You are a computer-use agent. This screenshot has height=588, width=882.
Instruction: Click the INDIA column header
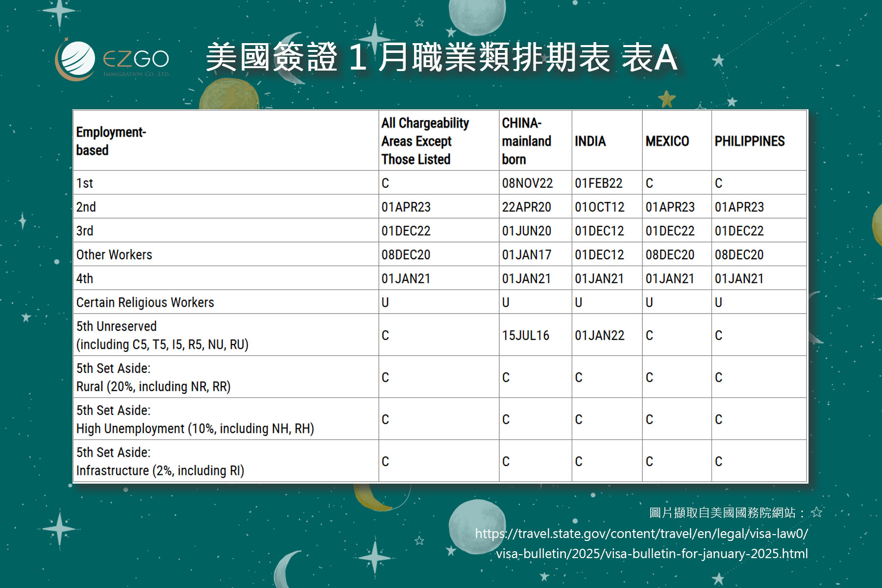coord(590,141)
